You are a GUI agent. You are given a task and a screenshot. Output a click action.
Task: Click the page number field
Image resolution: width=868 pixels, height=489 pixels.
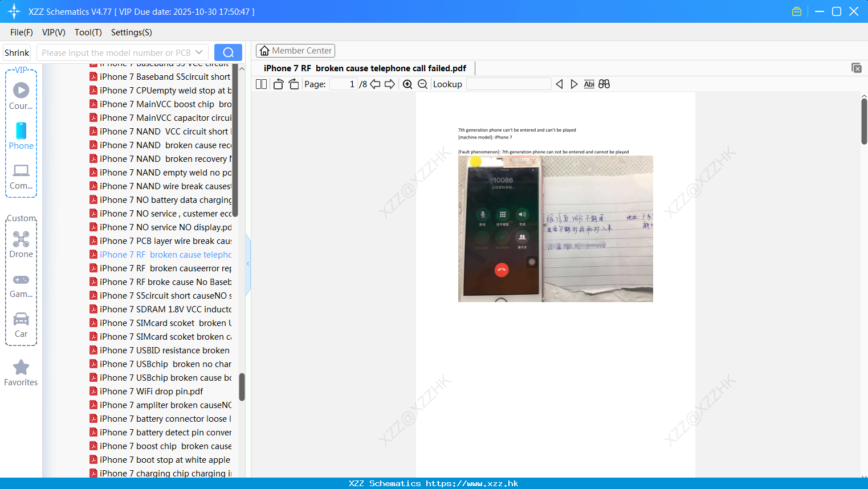coord(344,84)
